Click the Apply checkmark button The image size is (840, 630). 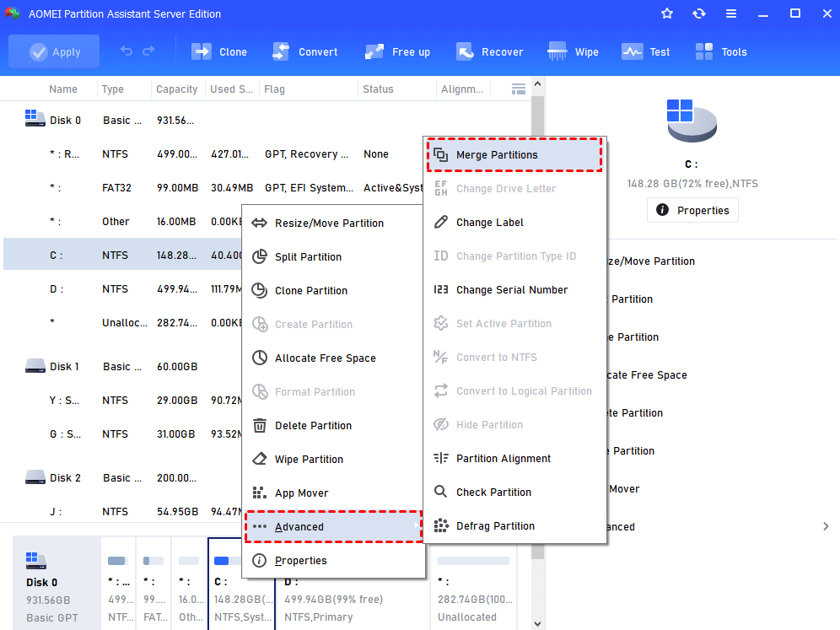54,52
